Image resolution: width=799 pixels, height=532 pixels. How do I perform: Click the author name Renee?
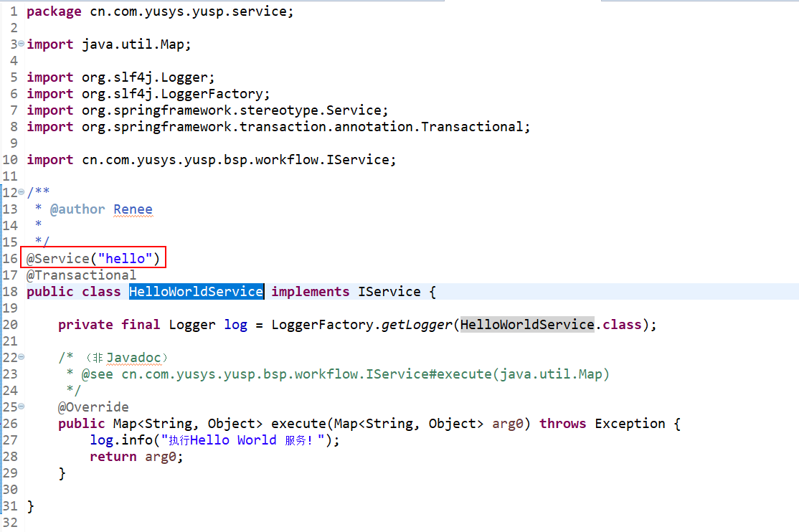[x=133, y=209]
